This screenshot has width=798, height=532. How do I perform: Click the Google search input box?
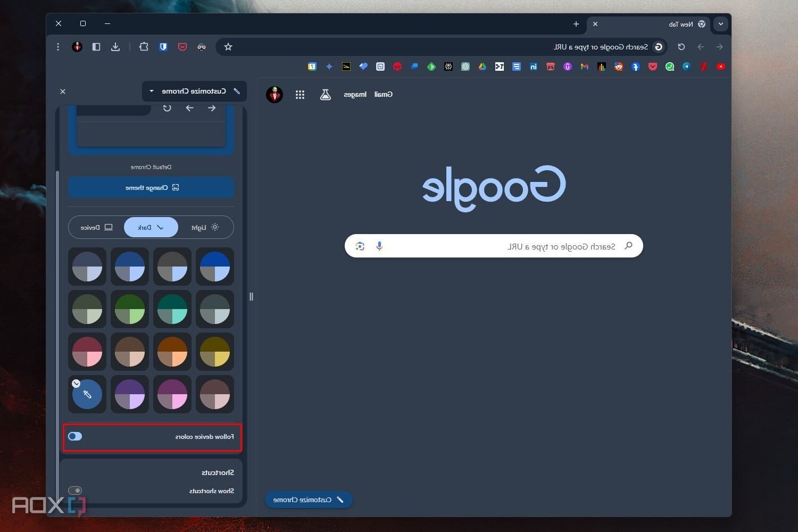pos(500,246)
